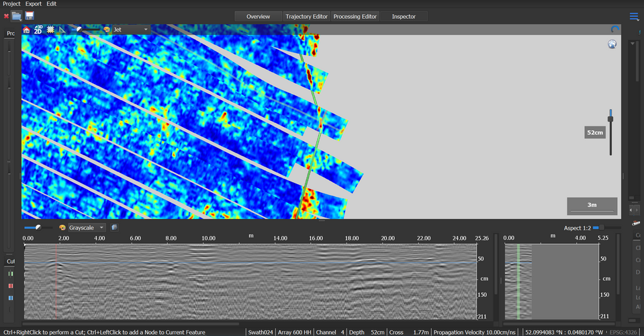Image resolution: width=644 pixels, height=336 pixels.
Task: Switch to the Processing Editor tab
Action: click(355, 16)
